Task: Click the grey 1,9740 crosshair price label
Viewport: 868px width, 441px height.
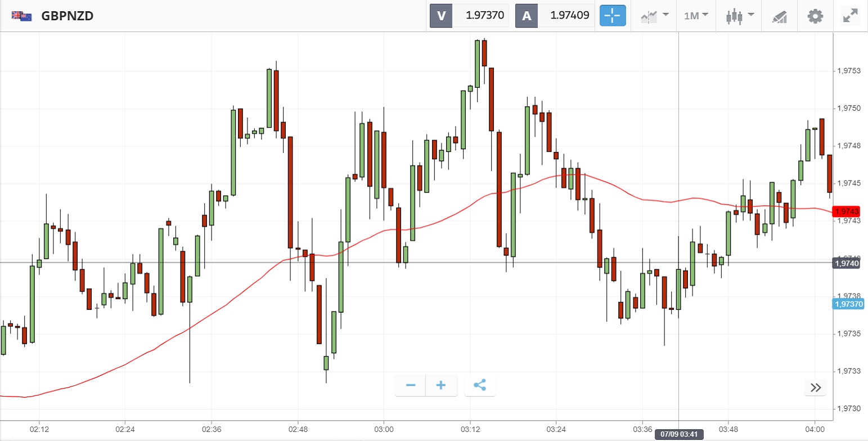Action: 847,263
